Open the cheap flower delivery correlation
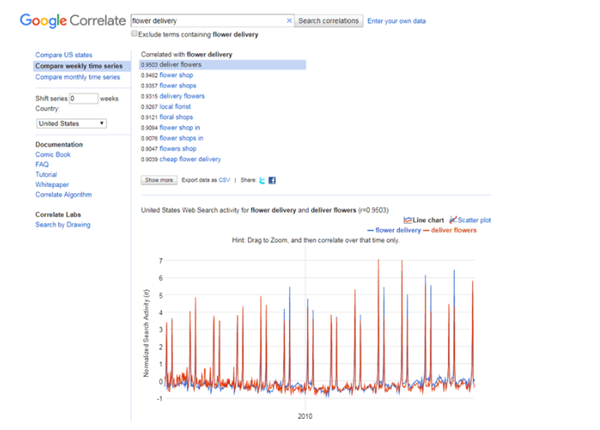The image size is (600, 430). coord(190,159)
